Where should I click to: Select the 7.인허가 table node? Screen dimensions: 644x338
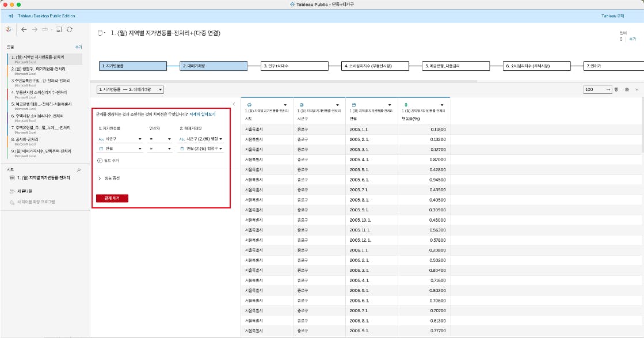[x=613, y=66]
